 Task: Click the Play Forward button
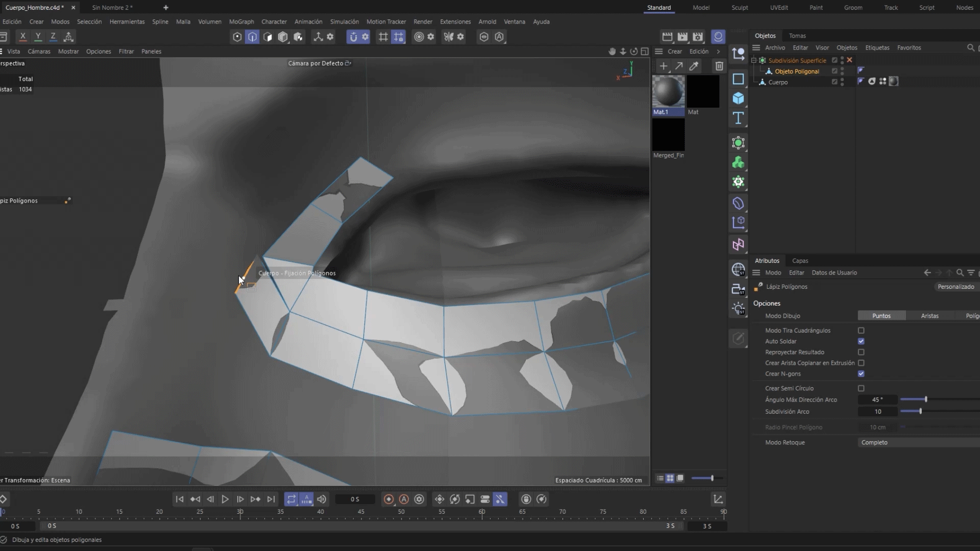click(x=225, y=499)
